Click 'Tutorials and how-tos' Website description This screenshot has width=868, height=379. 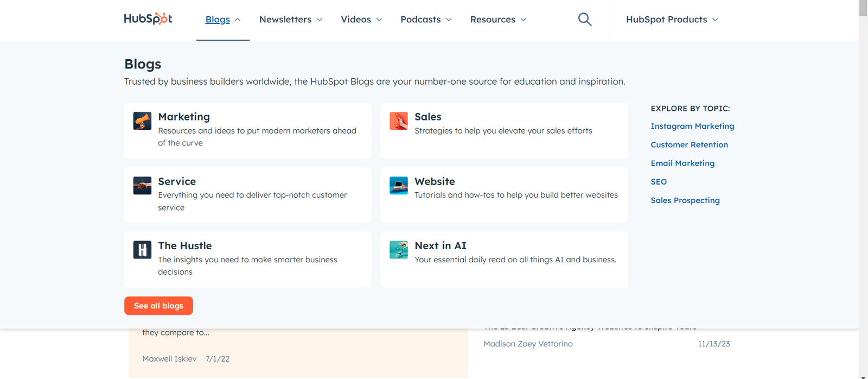[x=516, y=195]
